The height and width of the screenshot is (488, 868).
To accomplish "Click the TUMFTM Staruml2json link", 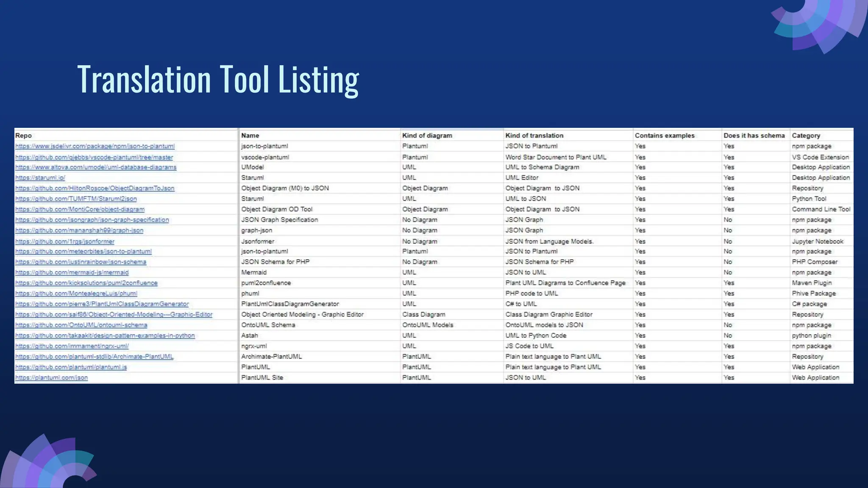I will coord(76,199).
